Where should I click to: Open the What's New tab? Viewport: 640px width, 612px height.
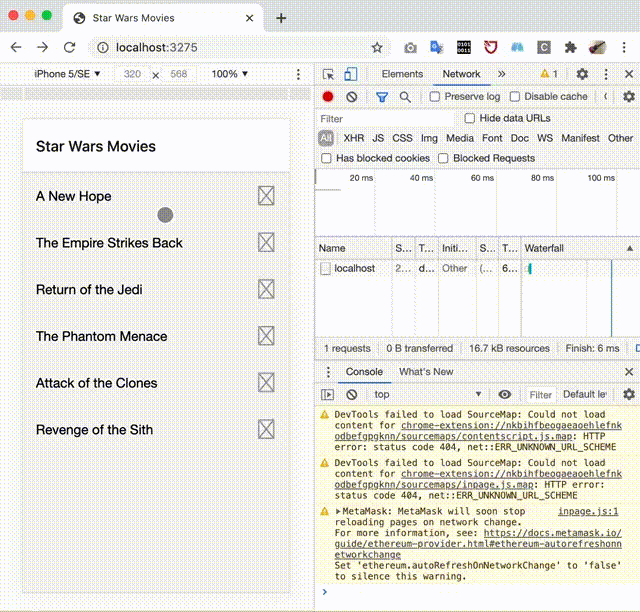point(426,372)
